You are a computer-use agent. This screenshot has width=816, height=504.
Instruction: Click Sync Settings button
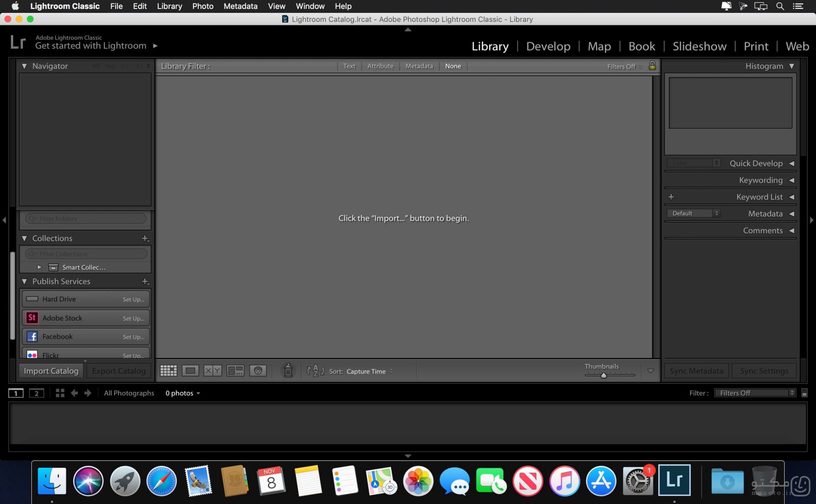pyautogui.click(x=764, y=371)
